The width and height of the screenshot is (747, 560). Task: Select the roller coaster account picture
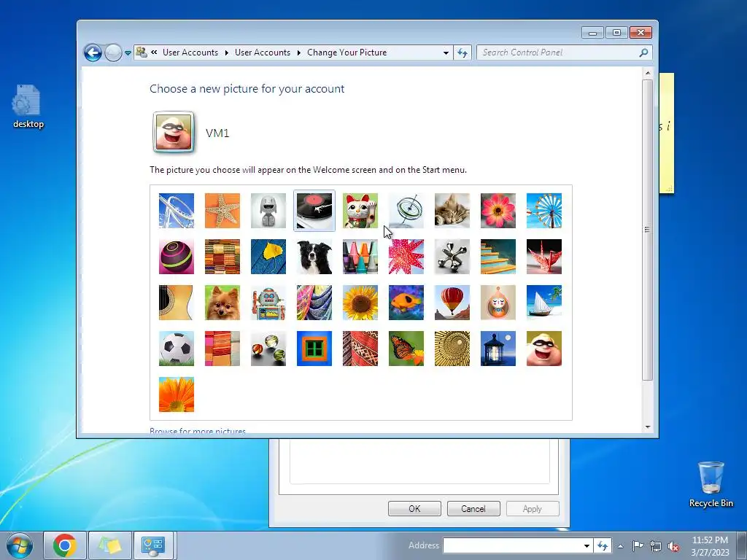177,211
